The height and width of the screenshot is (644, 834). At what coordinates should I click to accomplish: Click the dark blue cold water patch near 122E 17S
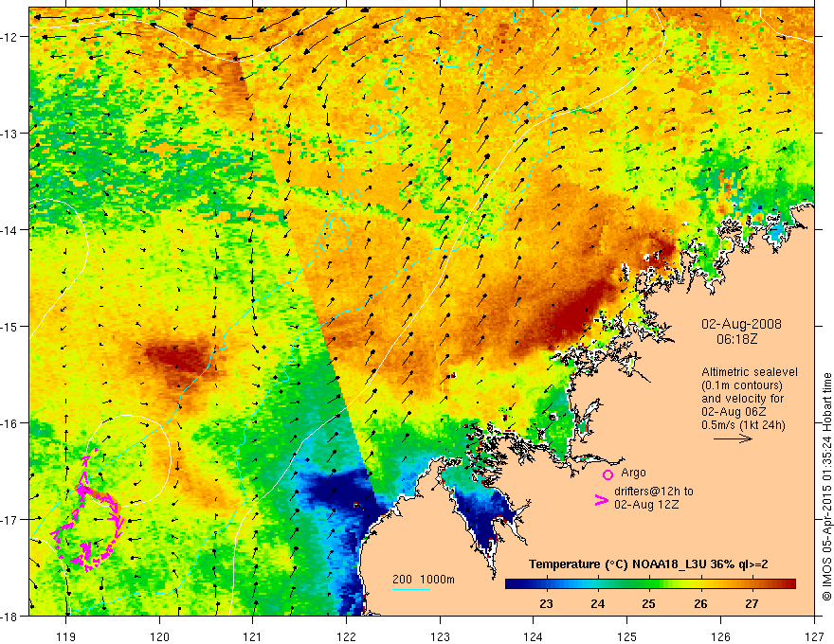(x=338, y=492)
